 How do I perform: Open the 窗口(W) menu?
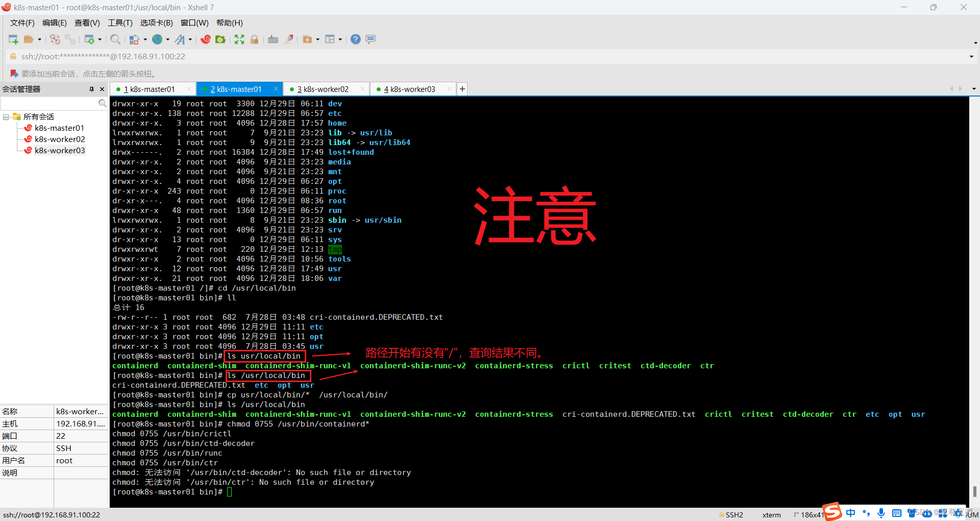tap(194, 23)
